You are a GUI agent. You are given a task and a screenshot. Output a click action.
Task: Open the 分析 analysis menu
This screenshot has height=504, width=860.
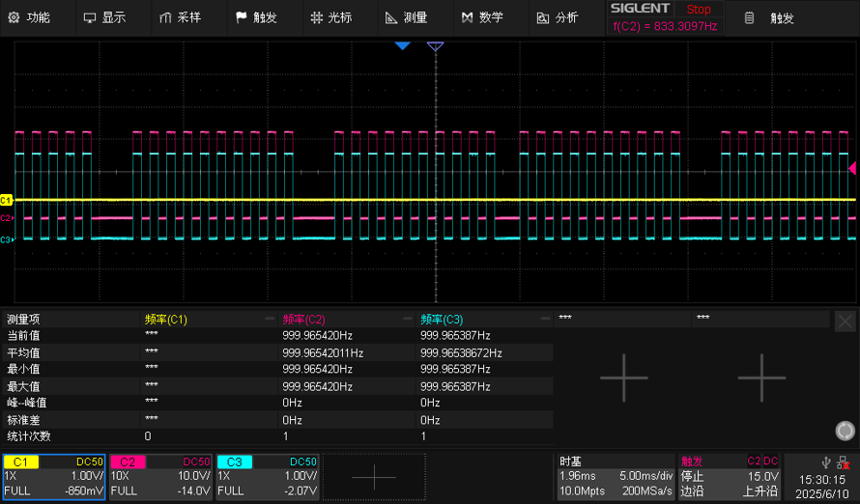point(558,18)
